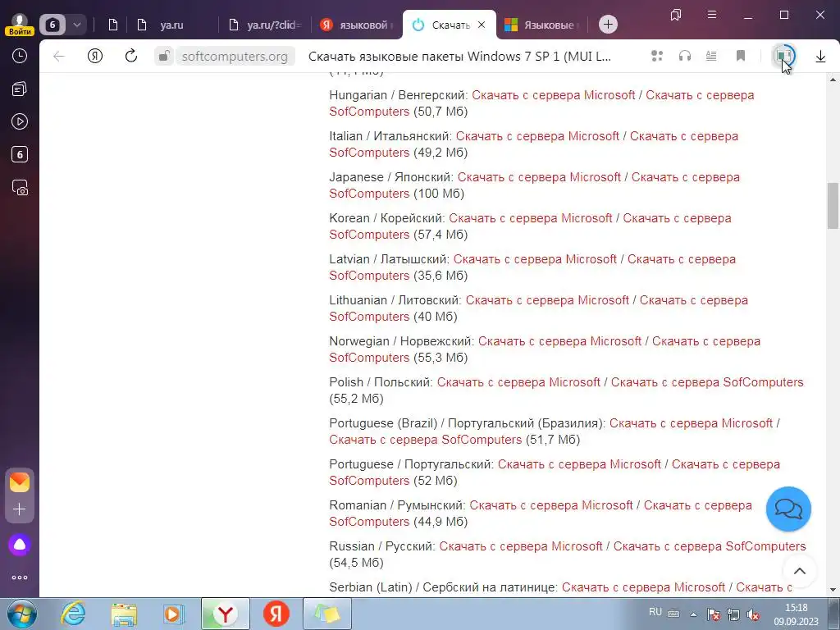The image size is (840, 630).
Task: Switch to the языковой Yandex search tab
Action: (x=357, y=25)
